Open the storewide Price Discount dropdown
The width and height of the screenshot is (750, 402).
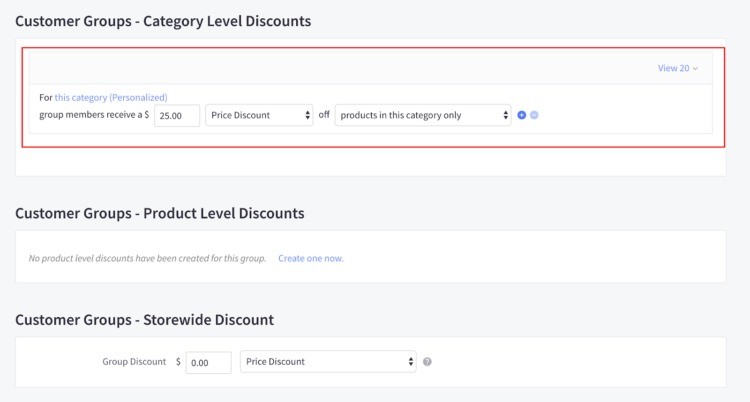click(x=328, y=361)
